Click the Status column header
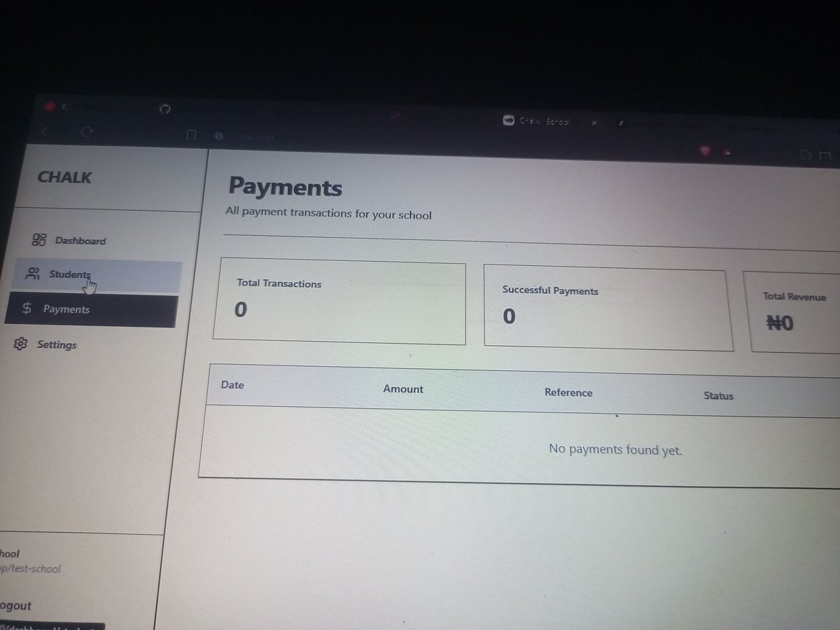Viewport: 840px width, 630px height. tap(718, 395)
